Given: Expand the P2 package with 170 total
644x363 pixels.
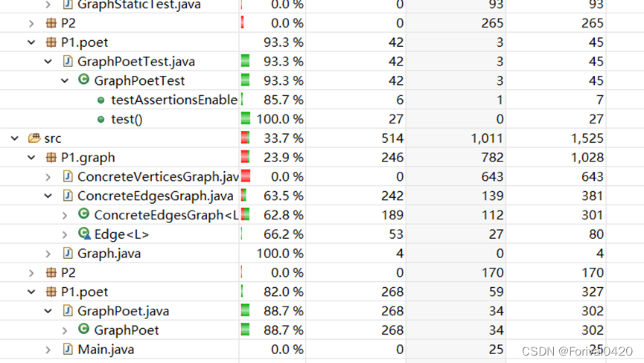Looking at the screenshot, I should [31, 273].
